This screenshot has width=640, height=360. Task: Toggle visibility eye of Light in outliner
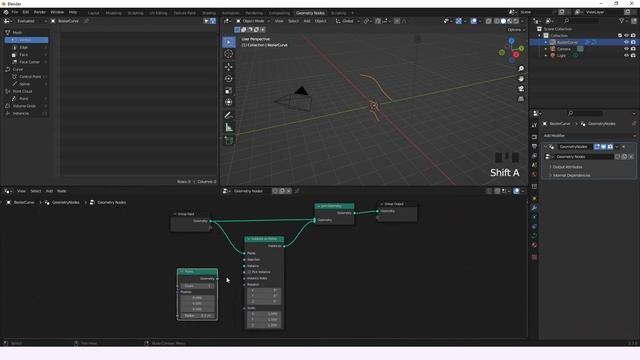[626, 55]
